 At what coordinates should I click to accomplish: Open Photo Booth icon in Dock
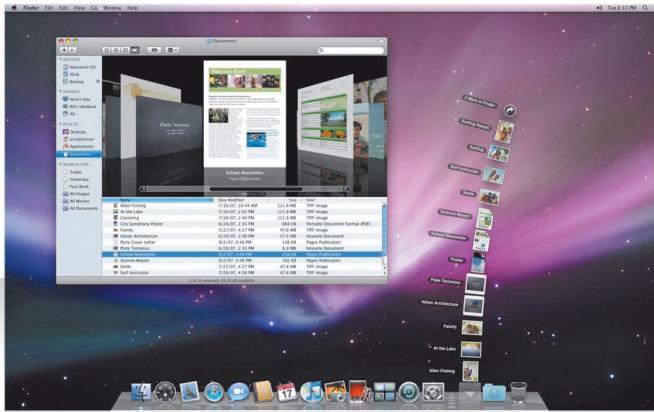tap(360, 392)
